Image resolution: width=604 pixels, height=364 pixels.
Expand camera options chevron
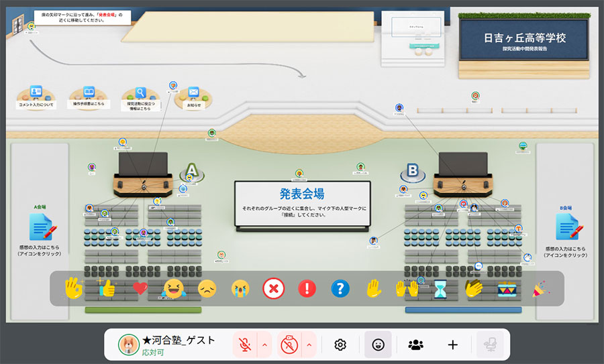pos(309,345)
